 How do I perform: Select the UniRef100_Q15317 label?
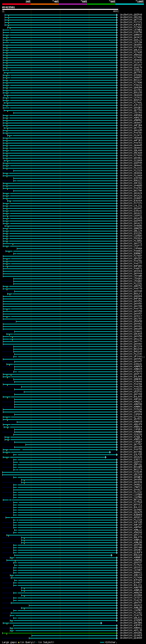point(131,316)
